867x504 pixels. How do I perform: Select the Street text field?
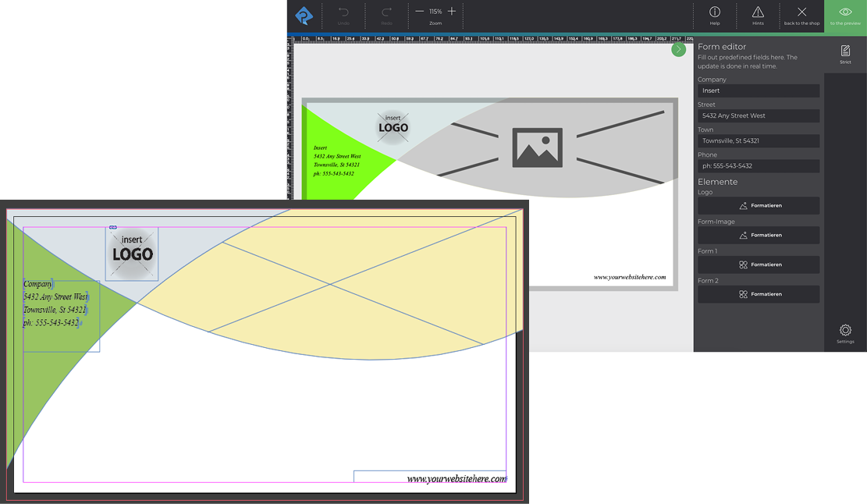(x=758, y=115)
